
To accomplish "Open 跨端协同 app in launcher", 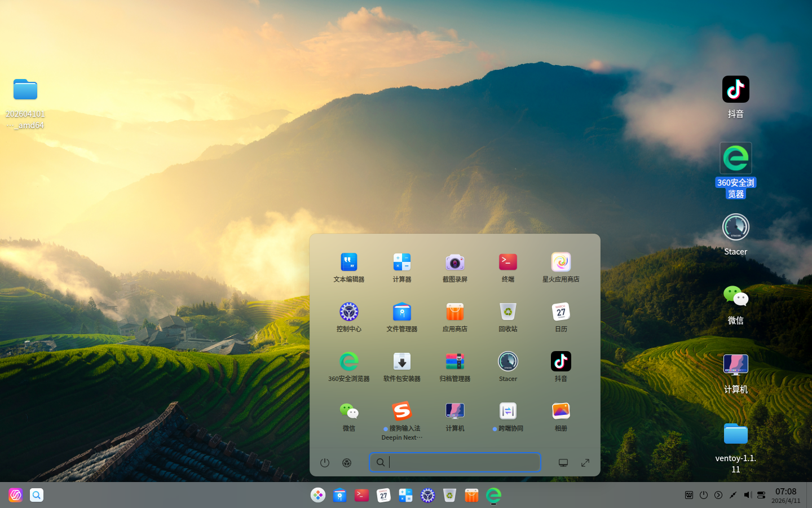I will tap(507, 411).
